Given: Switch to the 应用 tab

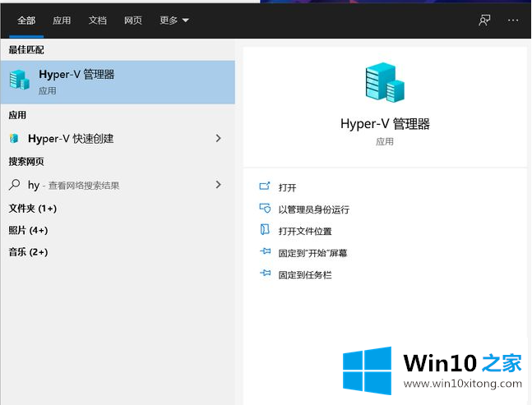Looking at the screenshot, I should click(x=62, y=21).
